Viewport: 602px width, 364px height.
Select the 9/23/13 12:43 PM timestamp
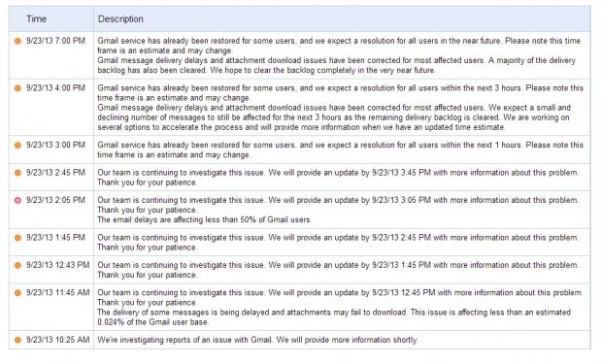pos(57,265)
